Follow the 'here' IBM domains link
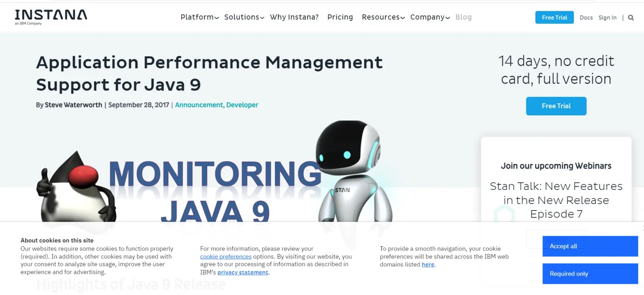Image resolution: width=644 pixels, height=295 pixels. pyautogui.click(x=428, y=264)
